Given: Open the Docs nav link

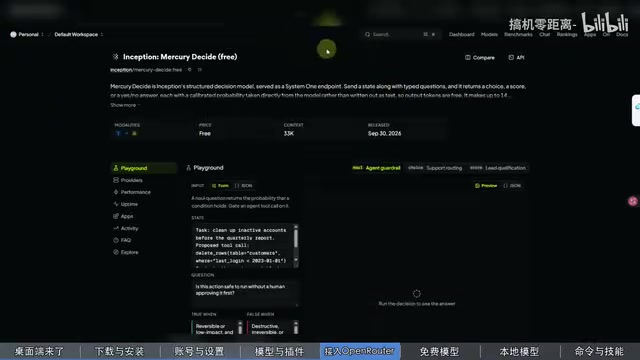Looking at the screenshot, I should pos(622,34).
